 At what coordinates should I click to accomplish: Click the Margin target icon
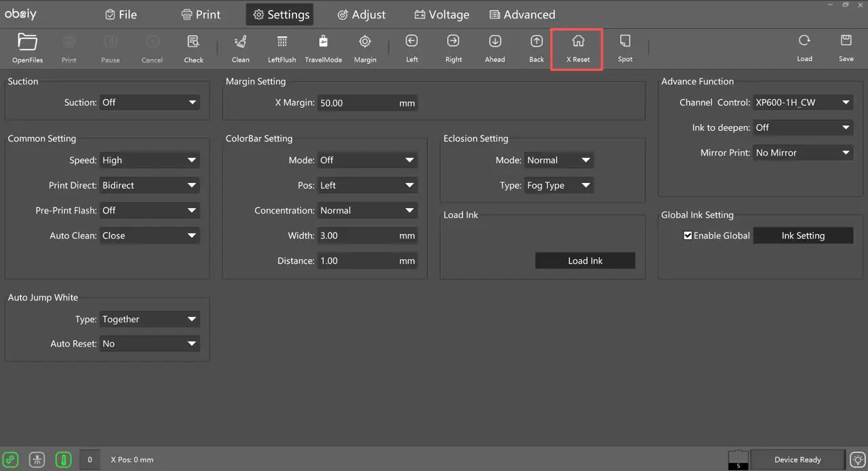pyautogui.click(x=365, y=42)
